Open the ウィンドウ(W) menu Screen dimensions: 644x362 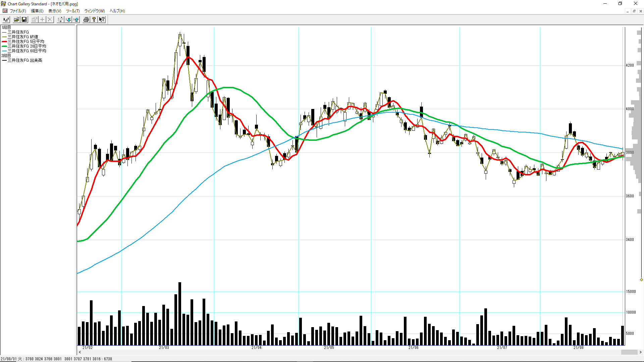(x=95, y=11)
